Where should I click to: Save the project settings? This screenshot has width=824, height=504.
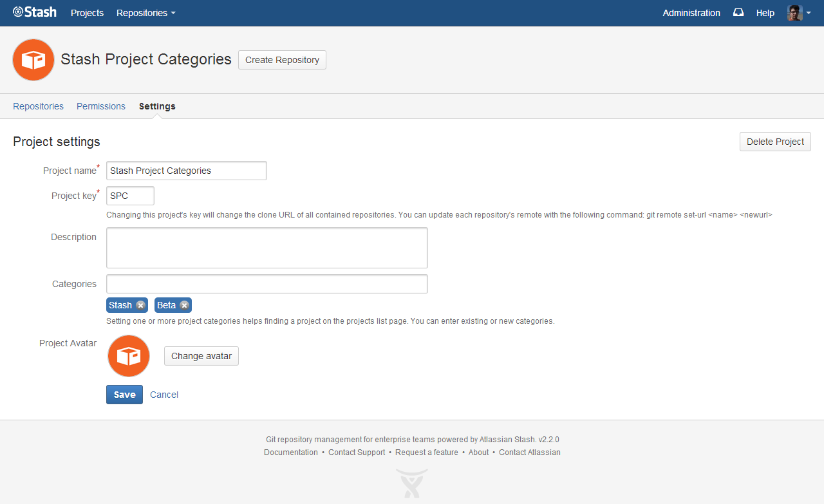pos(124,395)
